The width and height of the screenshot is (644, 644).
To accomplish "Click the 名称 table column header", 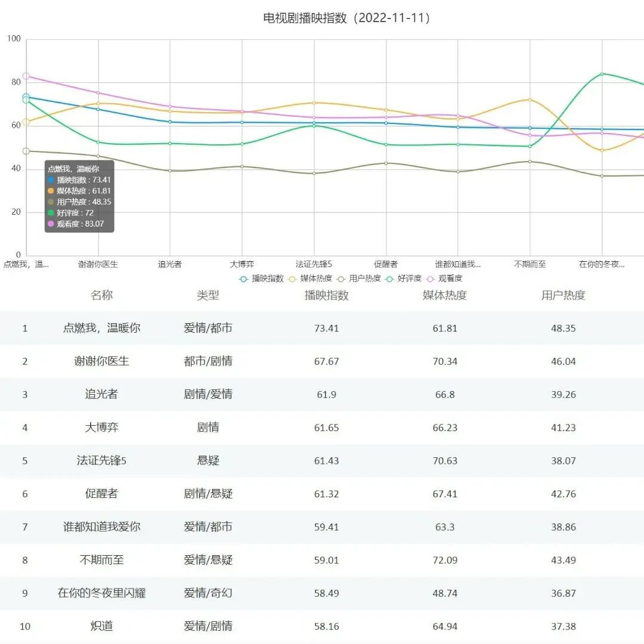I will pyautogui.click(x=101, y=295).
